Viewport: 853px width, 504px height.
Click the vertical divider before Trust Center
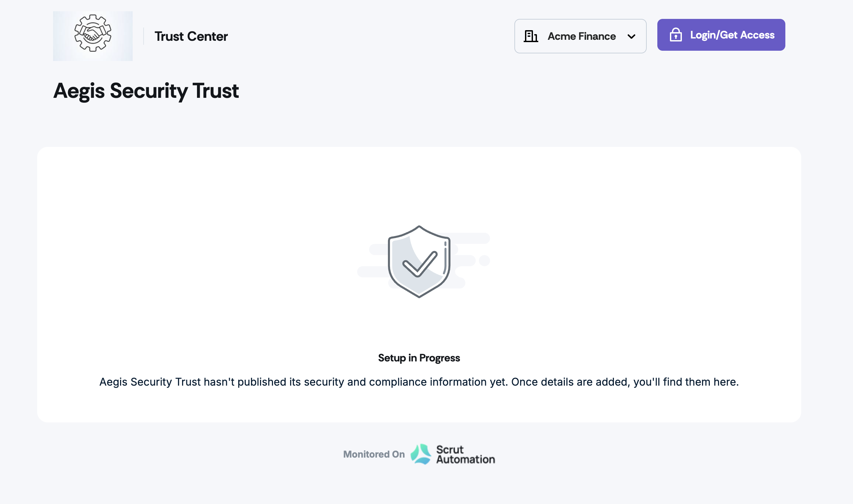pyautogui.click(x=144, y=36)
